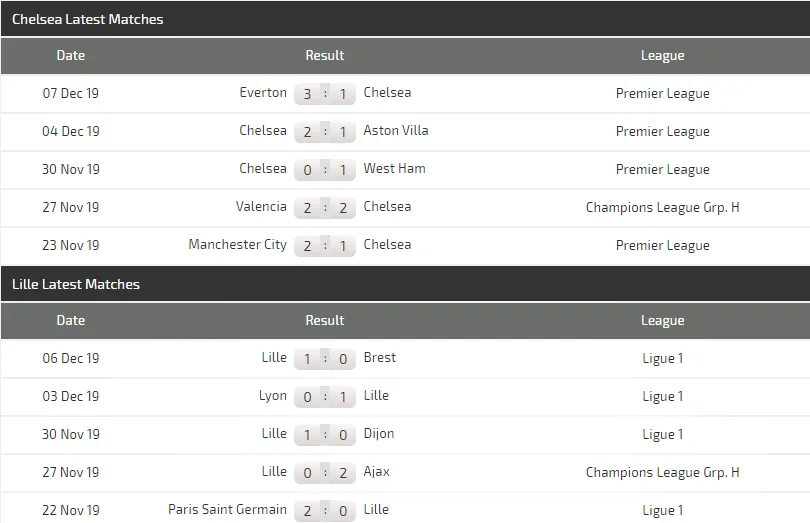Open the Lyon team link
The height and width of the screenshot is (523, 810).
pyautogui.click(x=272, y=396)
